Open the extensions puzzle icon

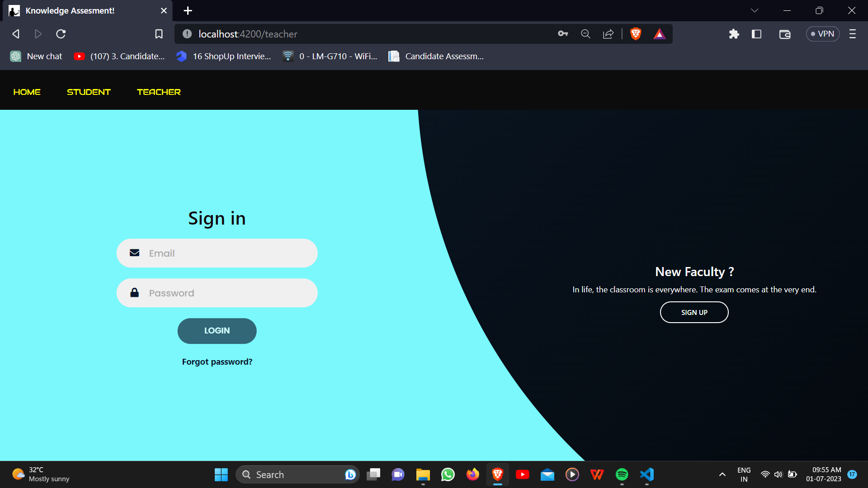[734, 33]
